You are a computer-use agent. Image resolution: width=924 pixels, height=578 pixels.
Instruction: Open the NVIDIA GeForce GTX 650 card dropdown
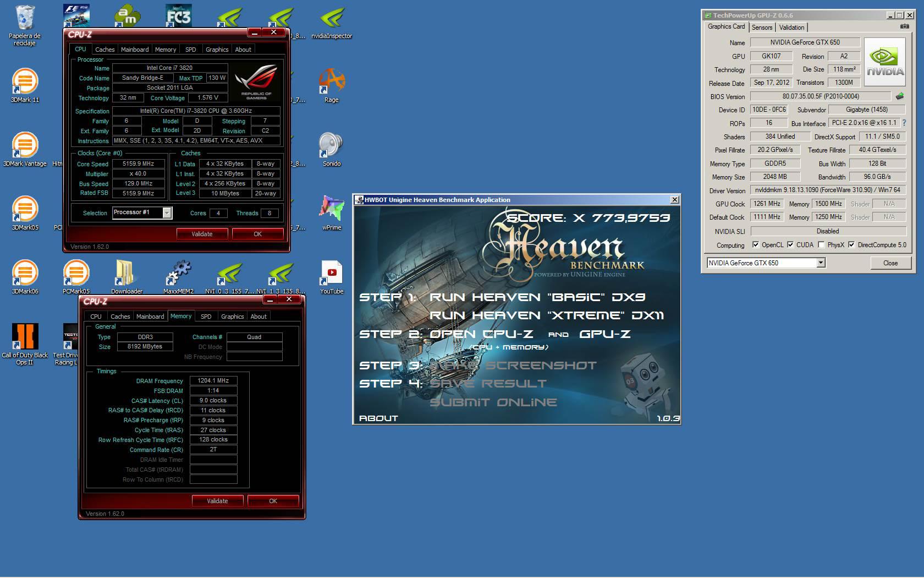(821, 263)
